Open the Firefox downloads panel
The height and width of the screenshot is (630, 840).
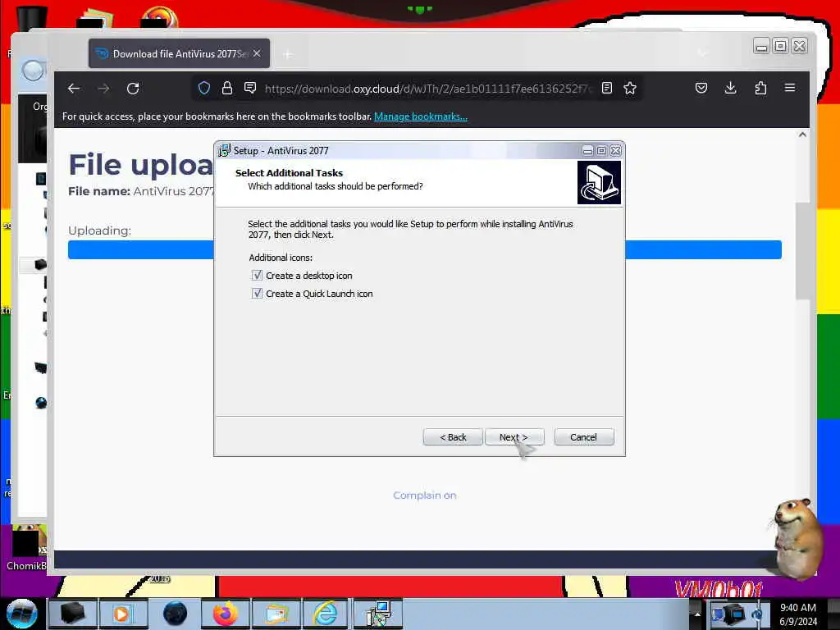tap(730, 88)
